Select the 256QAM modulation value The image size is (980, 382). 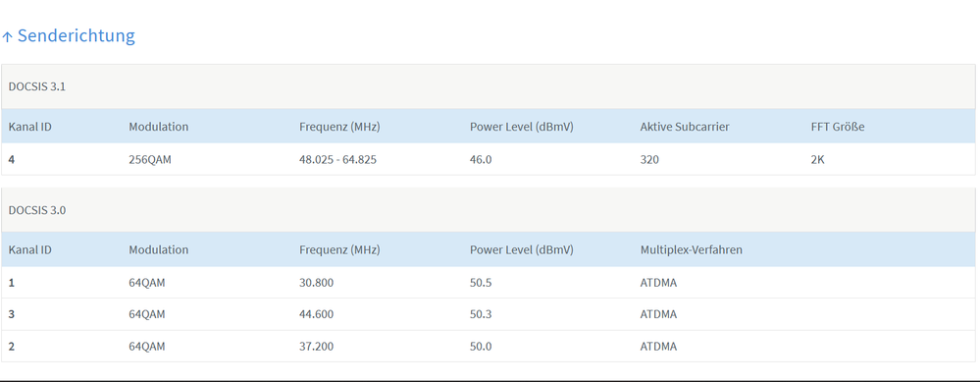pos(150,159)
